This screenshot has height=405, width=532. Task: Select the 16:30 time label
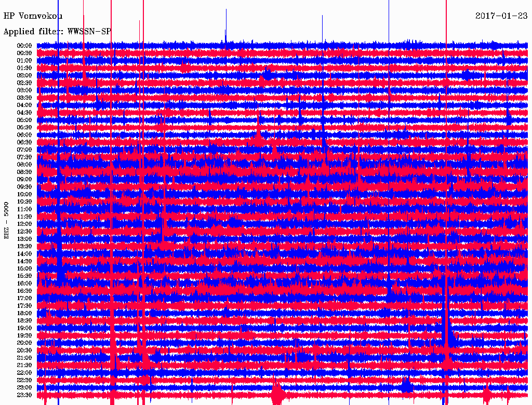(x=24, y=291)
